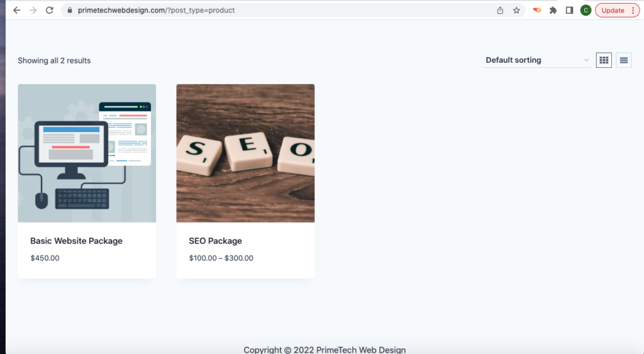Image resolution: width=644 pixels, height=354 pixels.
Task: Click the sorting dropdown chevron arrow
Action: click(586, 60)
